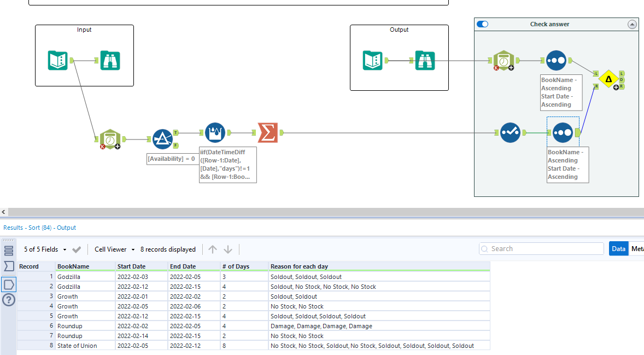Screen dimensions: 644x355
Task: Collapse the Check answer container with its caret
Action: click(x=633, y=24)
